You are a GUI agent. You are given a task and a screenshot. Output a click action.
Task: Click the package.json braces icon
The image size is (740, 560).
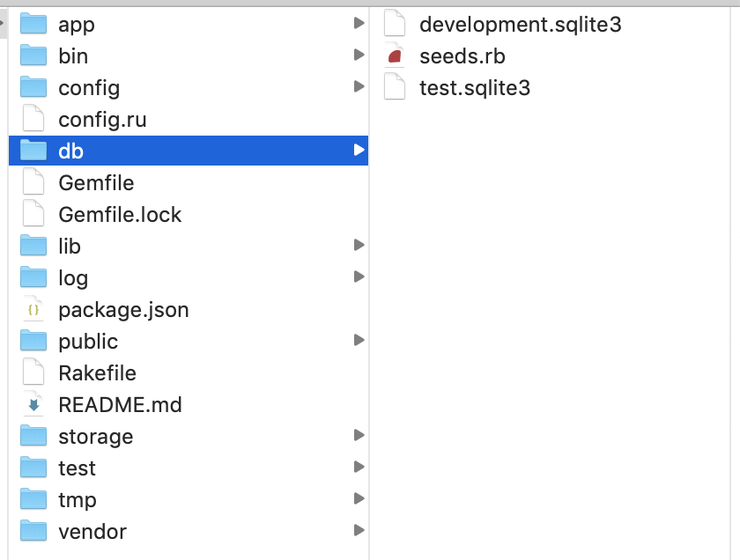coord(33,310)
